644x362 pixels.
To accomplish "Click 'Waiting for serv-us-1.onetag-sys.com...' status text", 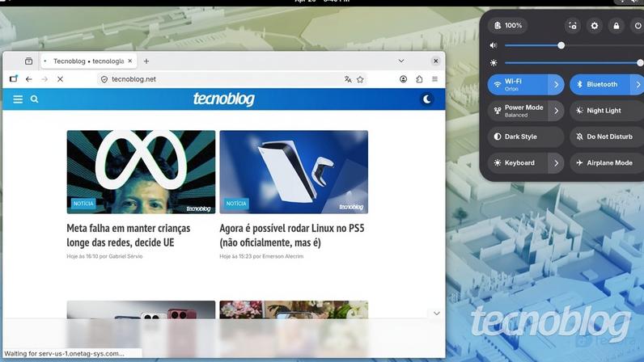I will point(64,353).
